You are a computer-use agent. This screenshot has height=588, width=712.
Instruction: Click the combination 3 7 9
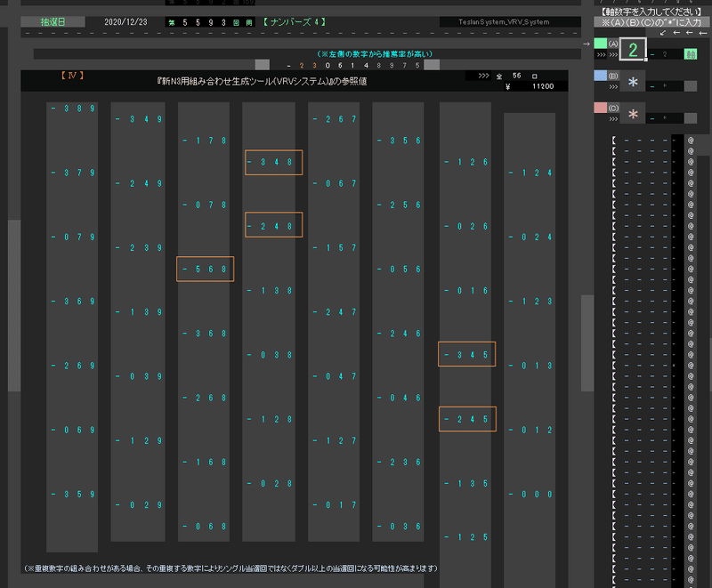(x=73, y=173)
